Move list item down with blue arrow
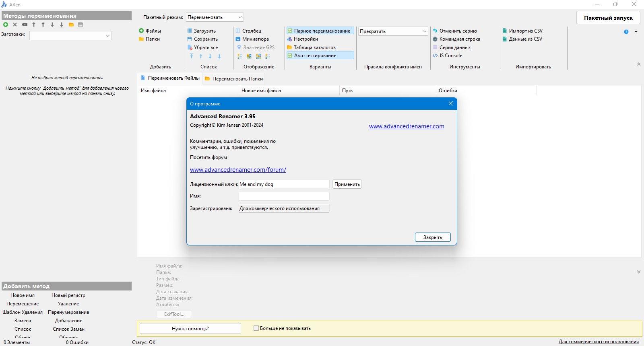 point(210,56)
